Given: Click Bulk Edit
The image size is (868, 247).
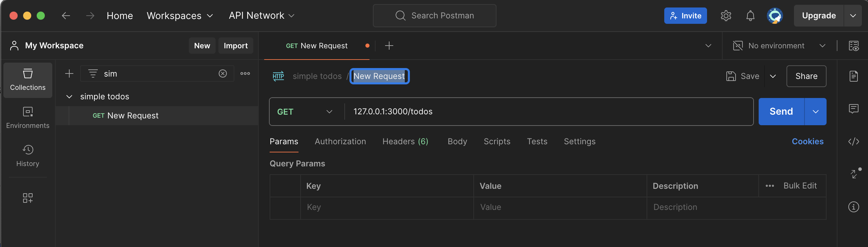Looking at the screenshot, I should pyautogui.click(x=800, y=186).
